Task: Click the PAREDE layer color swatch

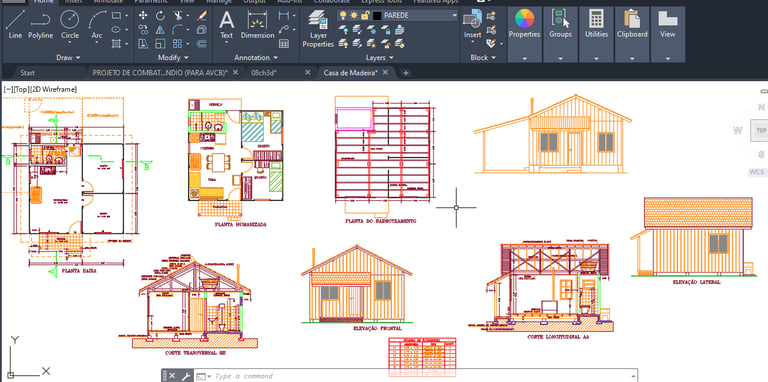Action: click(377, 16)
